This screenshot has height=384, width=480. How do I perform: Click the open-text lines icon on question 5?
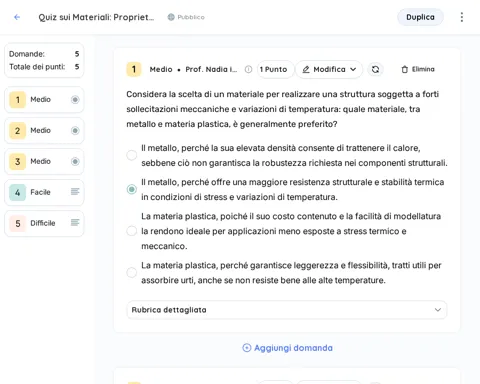coord(75,223)
